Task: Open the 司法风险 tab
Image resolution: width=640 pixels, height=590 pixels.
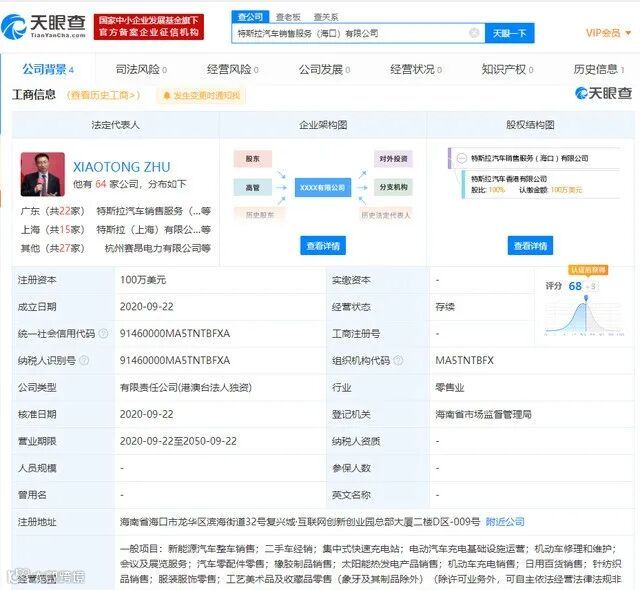Action: point(141,69)
